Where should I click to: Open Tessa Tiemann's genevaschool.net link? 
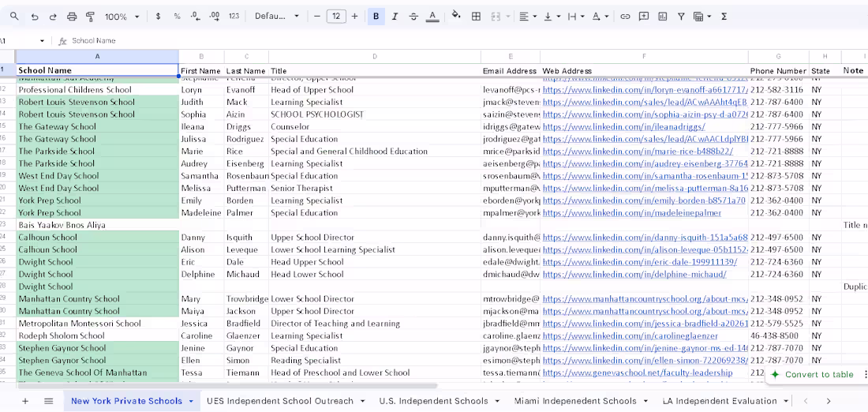click(x=637, y=373)
